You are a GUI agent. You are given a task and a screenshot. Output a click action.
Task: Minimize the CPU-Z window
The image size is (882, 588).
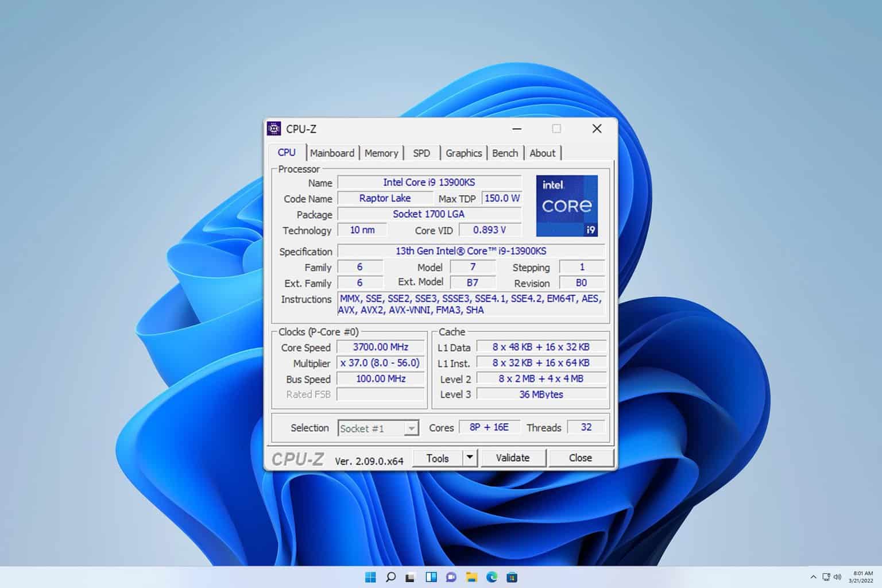coord(517,129)
